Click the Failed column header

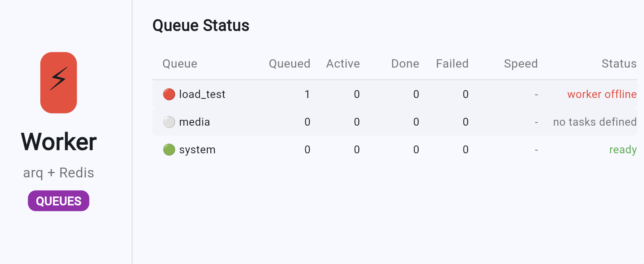pos(452,64)
